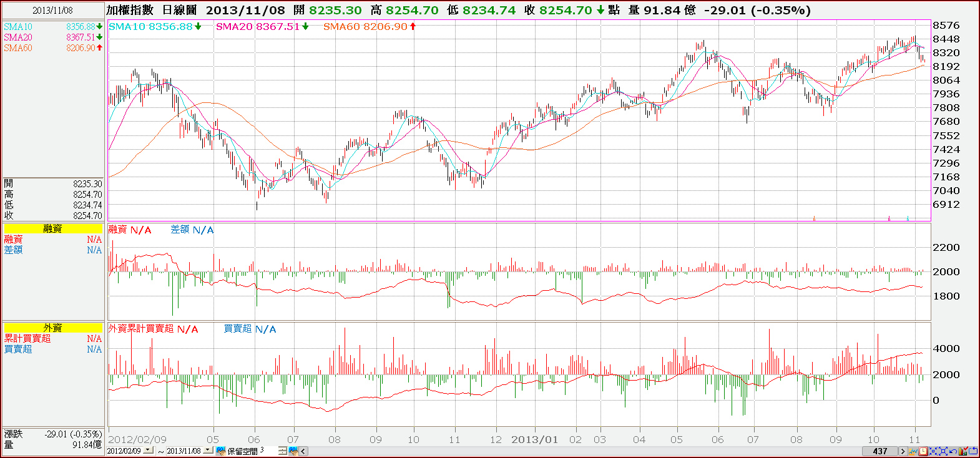Click the SMA60 value in left panel
The height and width of the screenshot is (458, 980).
[81, 48]
